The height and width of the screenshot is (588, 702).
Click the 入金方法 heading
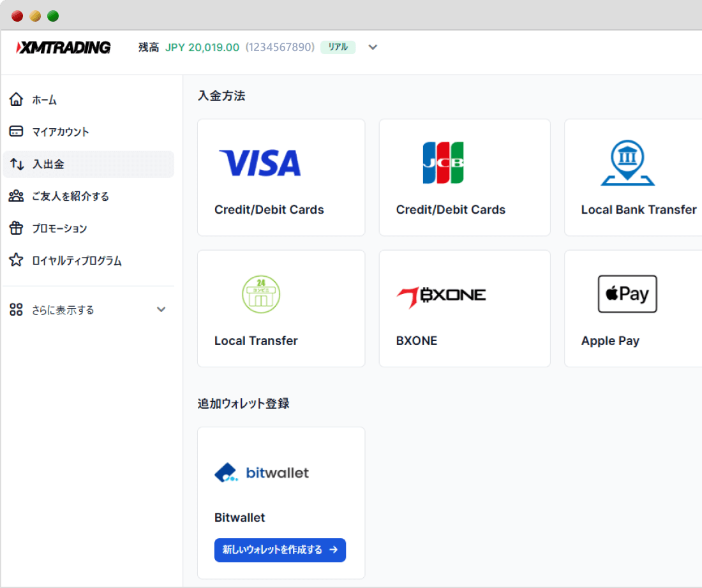tap(221, 95)
